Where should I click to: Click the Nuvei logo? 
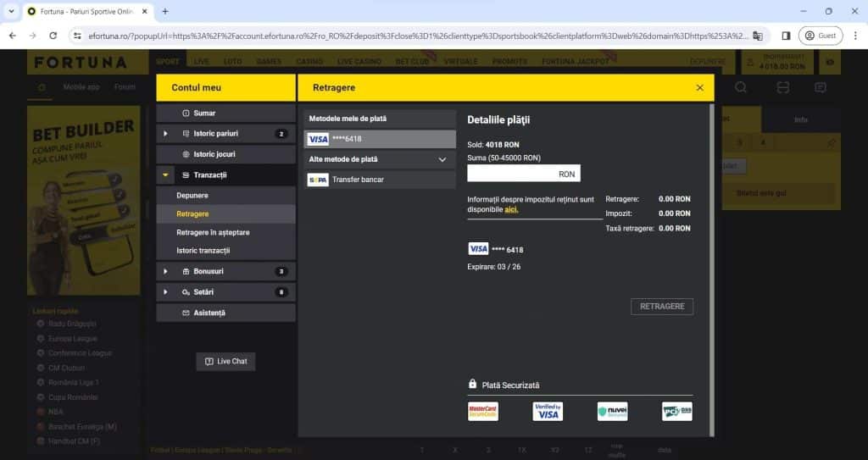click(x=612, y=411)
